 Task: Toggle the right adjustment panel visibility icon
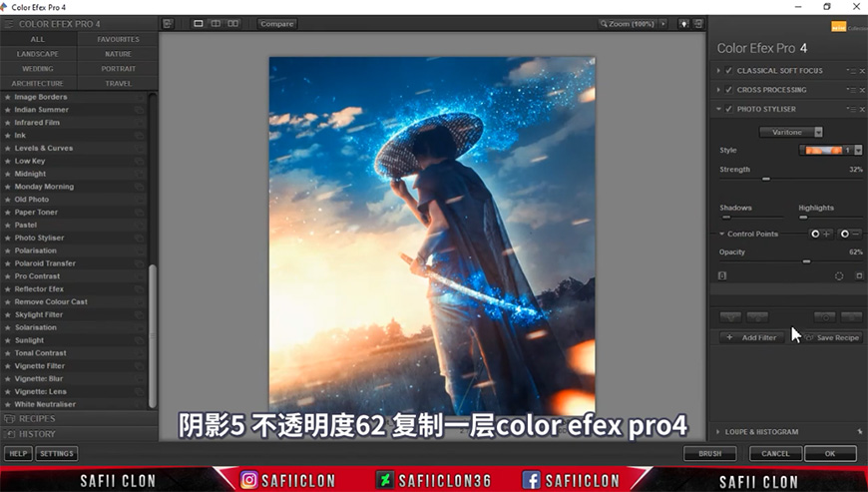698,24
